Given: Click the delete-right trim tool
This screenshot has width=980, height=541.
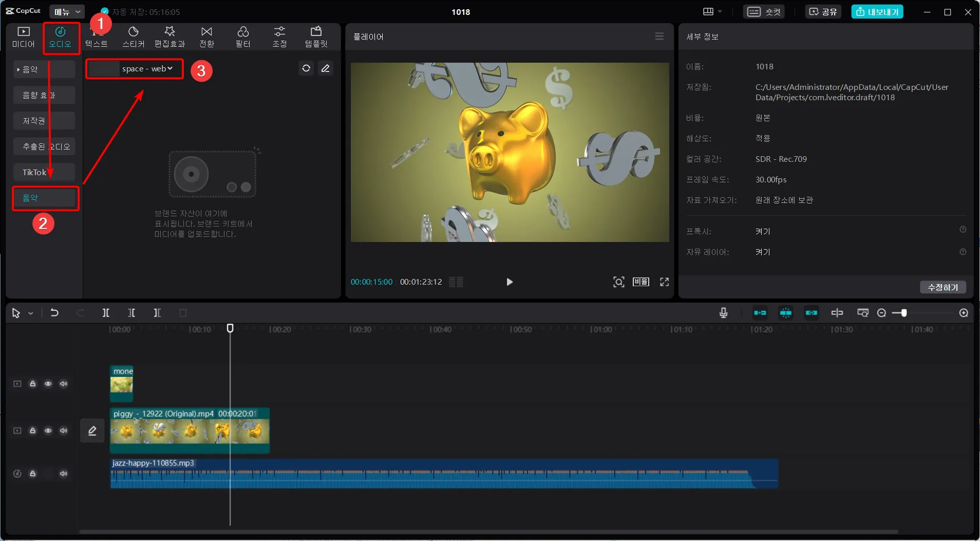Looking at the screenshot, I should [157, 313].
